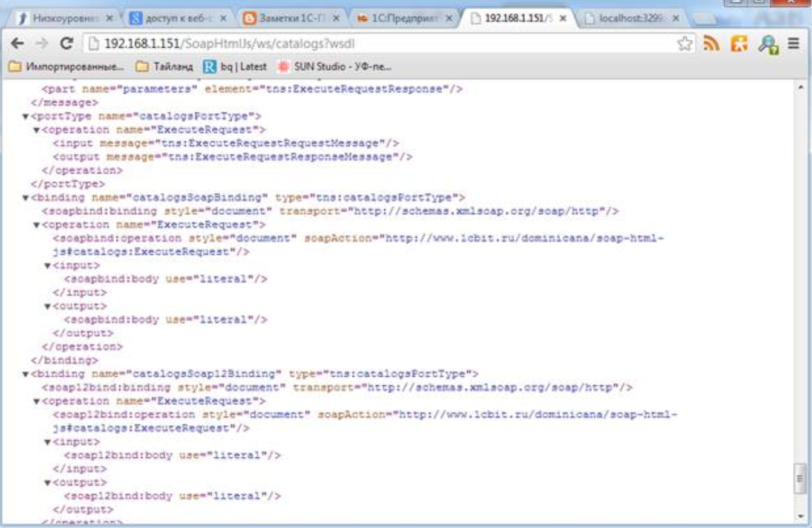Switch to the доступ к веб tab
Viewport: 812px width, 528px height.
tap(178, 18)
